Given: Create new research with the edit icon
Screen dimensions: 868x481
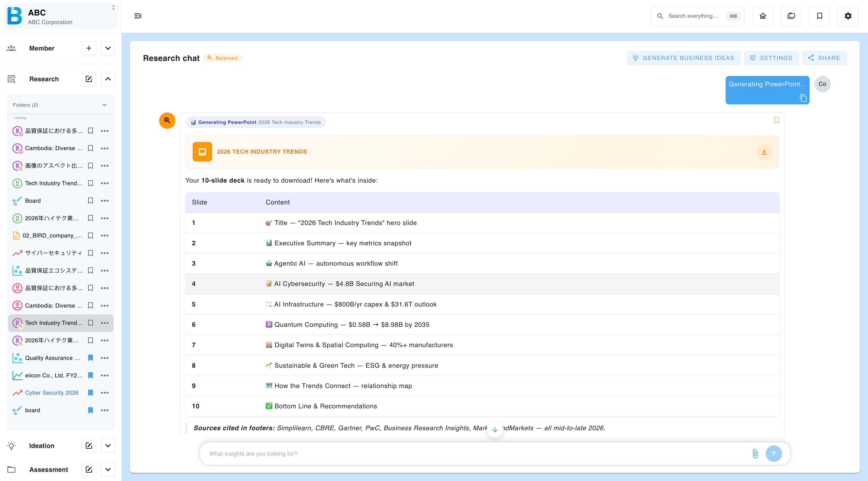Looking at the screenshot, I should click(x=89, y=79).
